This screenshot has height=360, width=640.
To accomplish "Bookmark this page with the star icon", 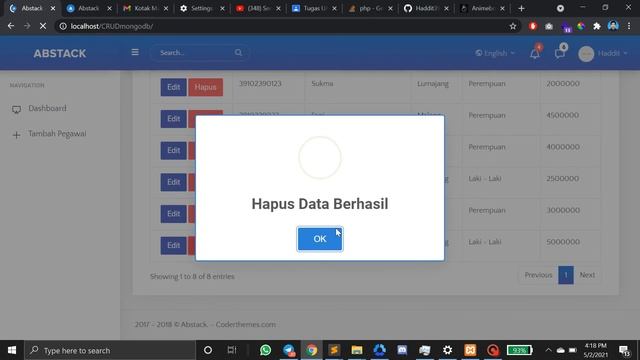I will [x=513, y=26].
